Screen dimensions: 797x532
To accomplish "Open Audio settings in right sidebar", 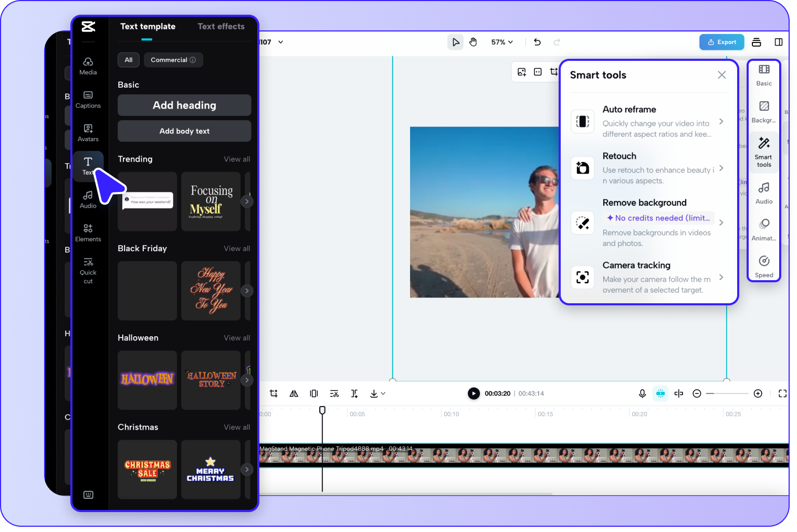I will (x=764, y=193).
